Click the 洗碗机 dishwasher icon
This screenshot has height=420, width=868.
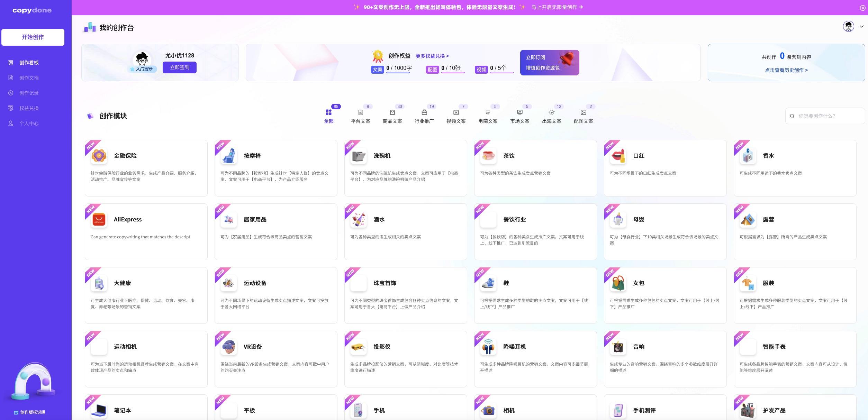pyautogui.click(x=359, y=156)
